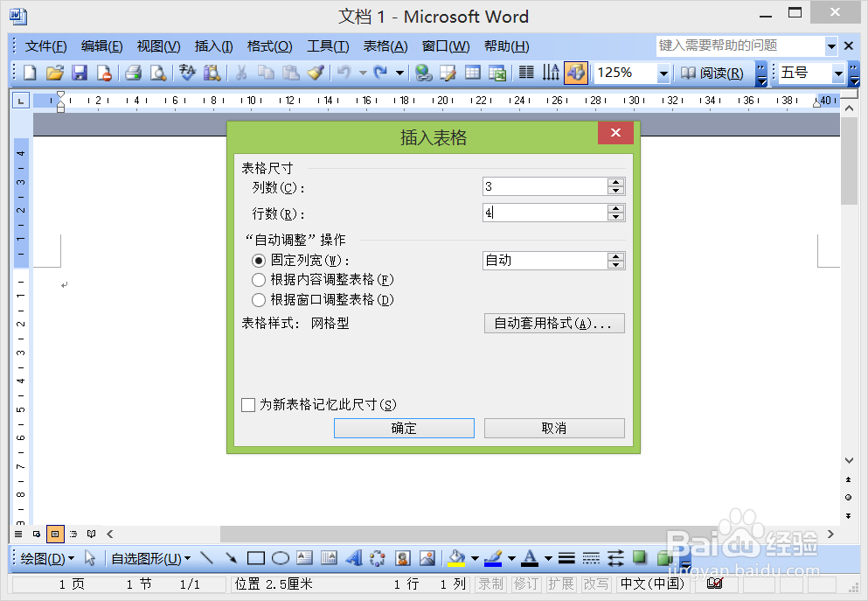Expand the Redo history dropdown arrow
This screenshot has width=868, height=601.
(x=399, y=73)
